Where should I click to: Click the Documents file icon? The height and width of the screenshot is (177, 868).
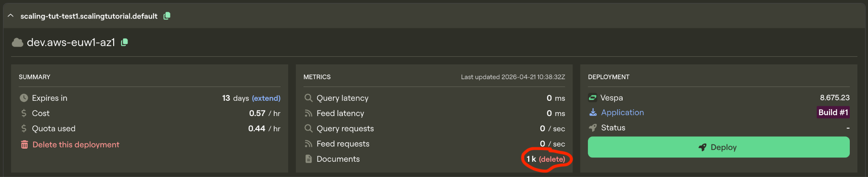[x=308, y=159]
